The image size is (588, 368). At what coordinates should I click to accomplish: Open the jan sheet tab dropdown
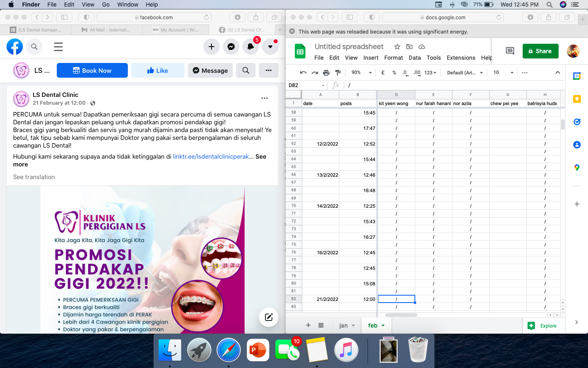point(353,326)
